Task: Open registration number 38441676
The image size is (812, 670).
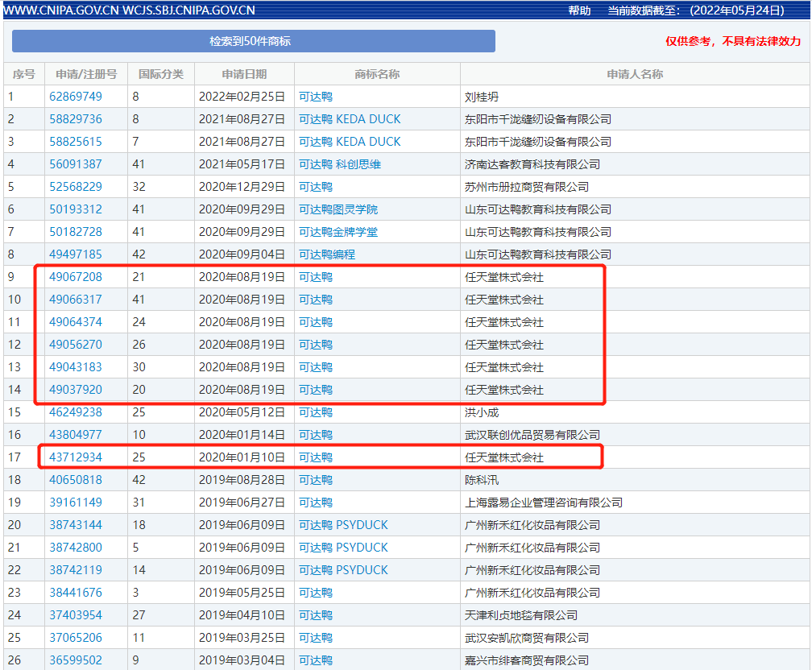Action: 76,593
